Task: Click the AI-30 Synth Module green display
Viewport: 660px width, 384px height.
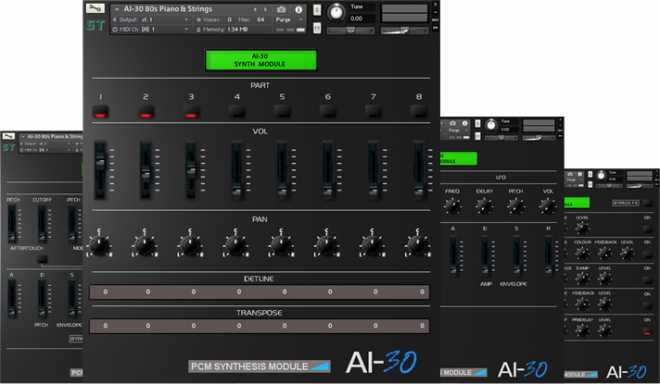Action: coord(261,60)
